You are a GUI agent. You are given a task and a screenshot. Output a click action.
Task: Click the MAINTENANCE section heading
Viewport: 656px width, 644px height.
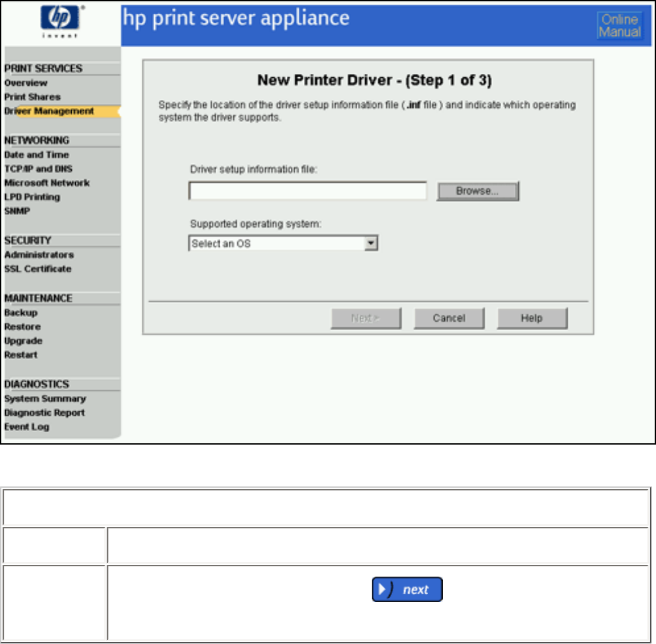coord(39,298)
